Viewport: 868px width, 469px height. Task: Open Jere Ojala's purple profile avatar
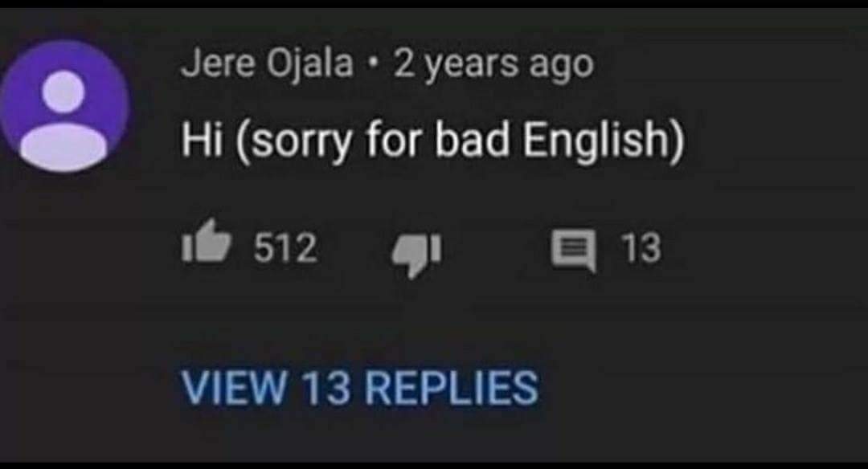coord(65,106)
